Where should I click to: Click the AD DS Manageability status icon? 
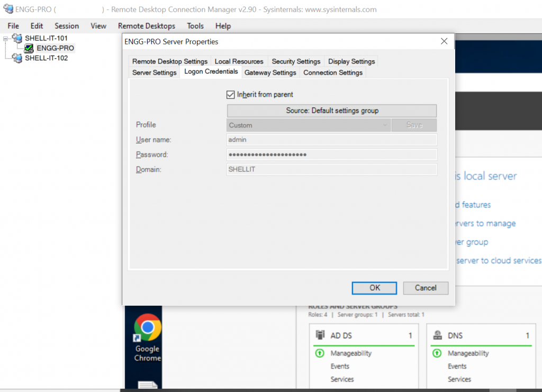pyautogui.click(x=320, y=353)
